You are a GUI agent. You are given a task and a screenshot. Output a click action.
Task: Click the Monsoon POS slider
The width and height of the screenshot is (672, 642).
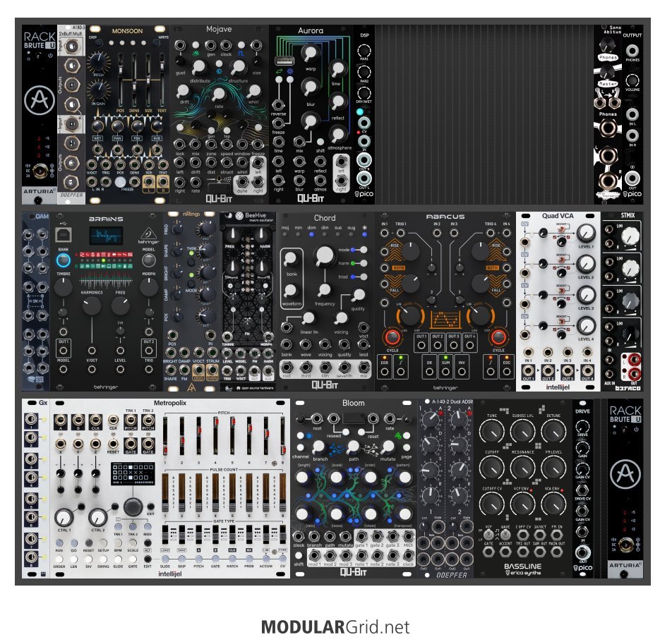121,80
